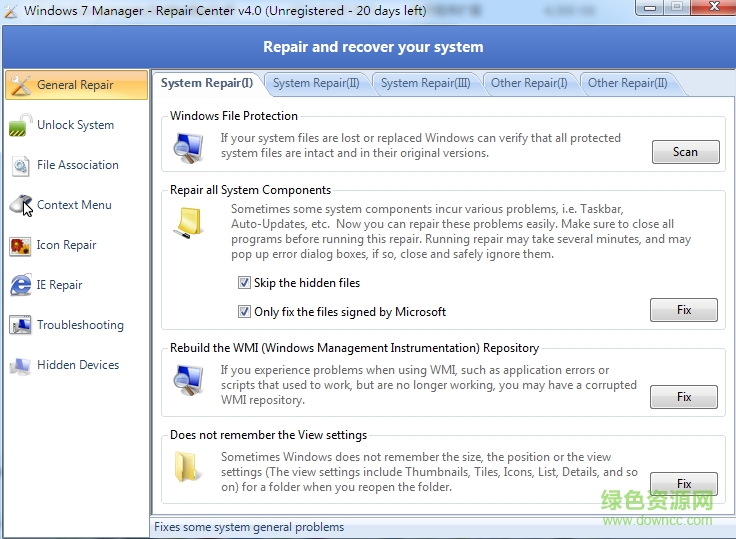Screen dimensions: 736x539
Task: Minimize the Repair Center window
Action: click(650, 7)
